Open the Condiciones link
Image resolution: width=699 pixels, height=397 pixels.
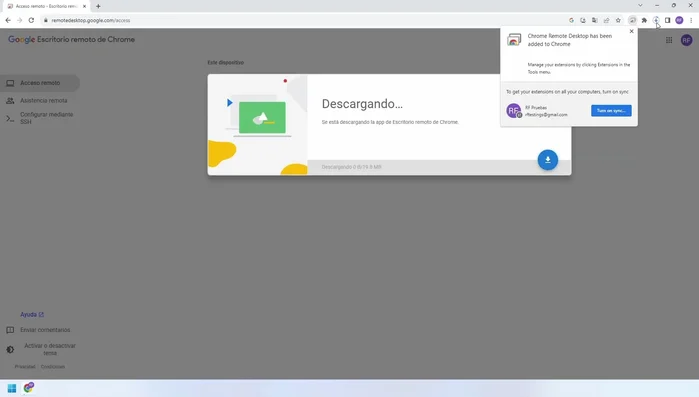(53, 367)
